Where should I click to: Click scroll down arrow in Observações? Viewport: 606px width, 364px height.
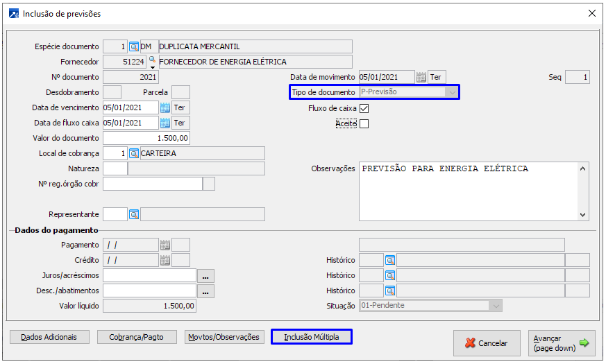tap(583, 215)
